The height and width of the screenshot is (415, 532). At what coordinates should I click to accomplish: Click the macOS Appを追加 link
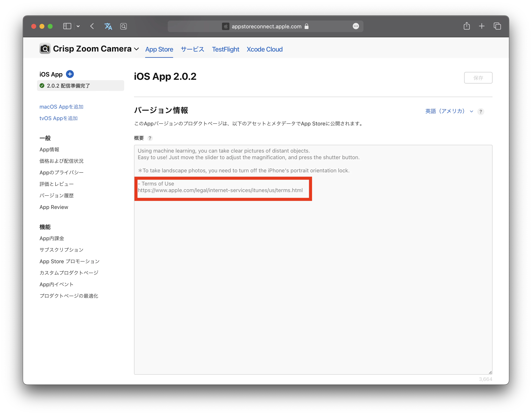[x=61, y=107]
